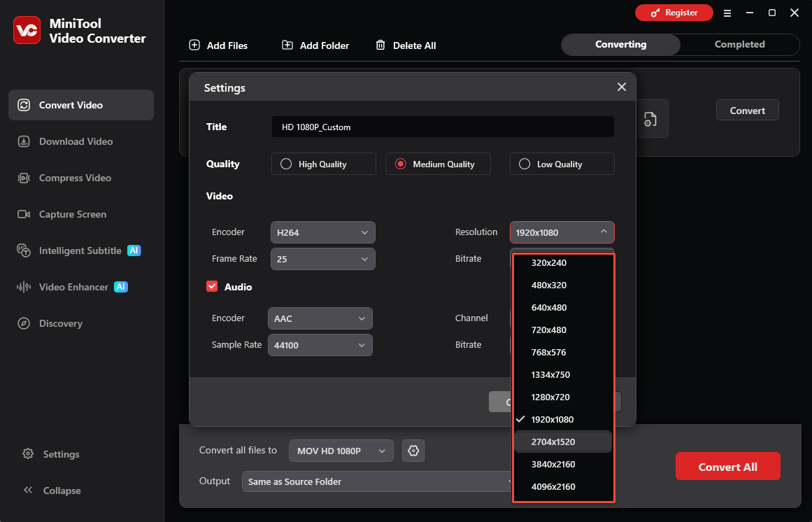
Task: Click the Title input field
Action: tap(443, 127)
